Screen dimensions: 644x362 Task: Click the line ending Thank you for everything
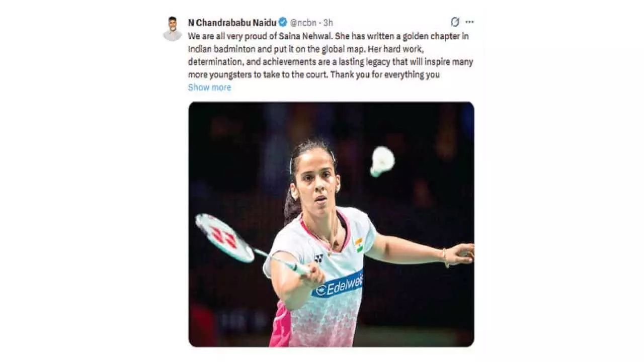coord(314,75)
